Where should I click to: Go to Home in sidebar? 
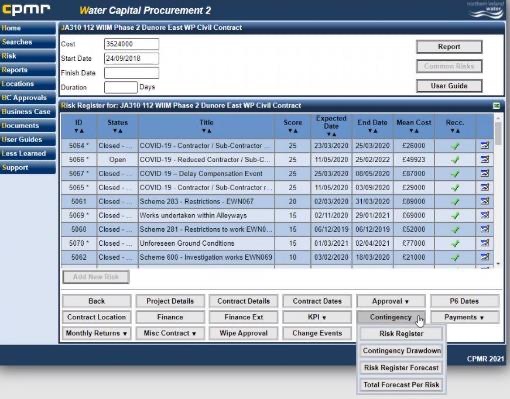(x=28, y=28)
